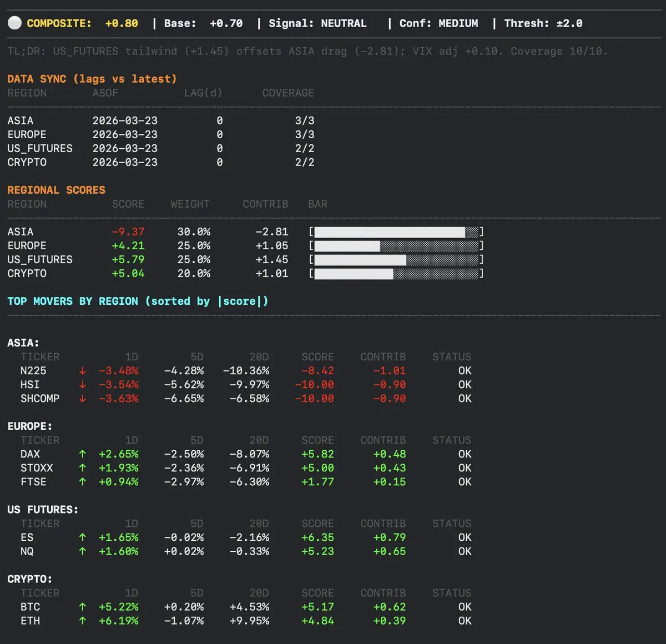Viewport: 666px width, 644px height.
Task: Select the REGIONAL SCORES section heading
Action: click(56, 190)
